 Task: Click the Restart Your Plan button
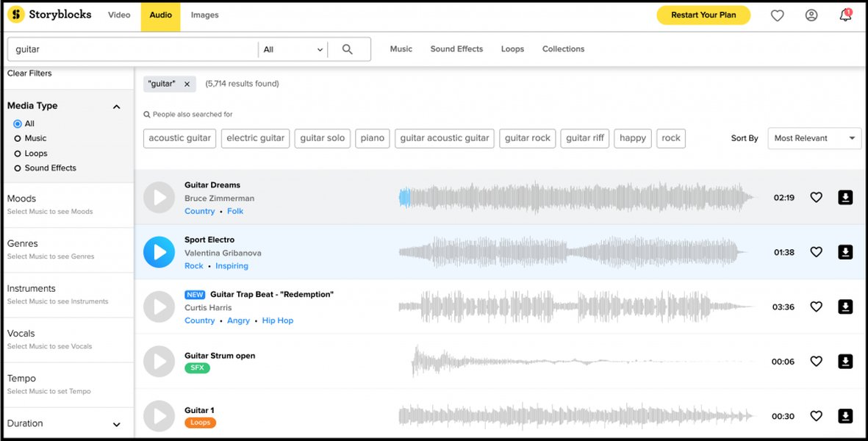pos(703,15)
